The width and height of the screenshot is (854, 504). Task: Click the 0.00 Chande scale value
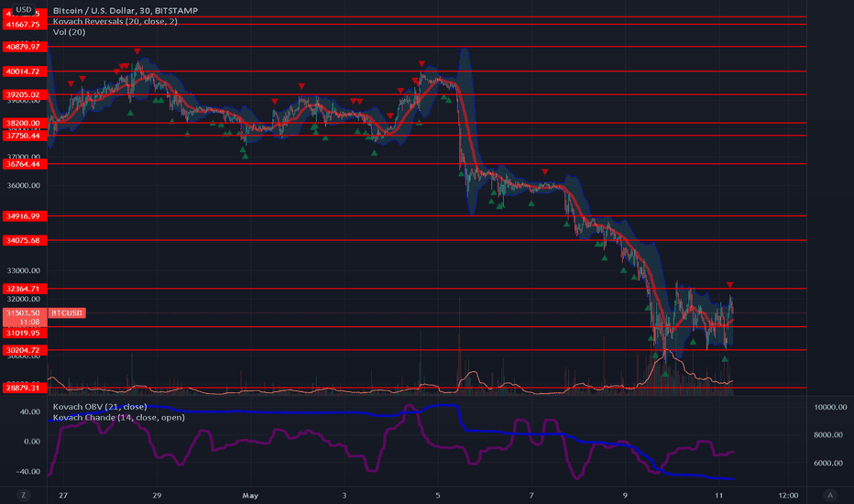coord(32,442)
